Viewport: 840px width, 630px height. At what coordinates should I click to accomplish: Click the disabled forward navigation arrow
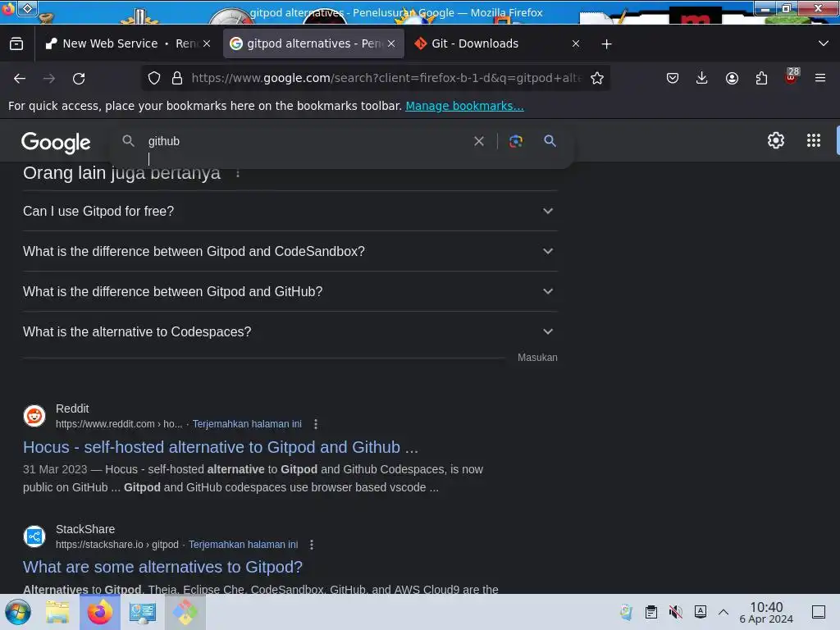(49, 78)
